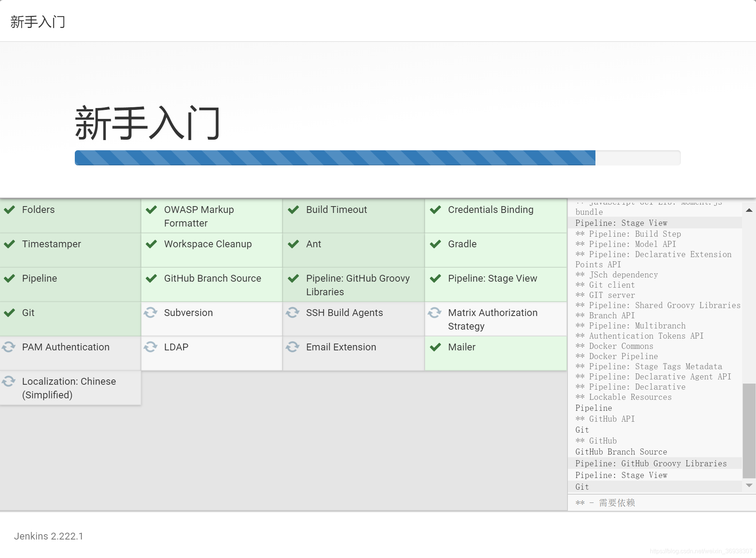Click the Credentials Binding plugin entry
This screenshot has height=558, width=756.
(x=491, y=210)
